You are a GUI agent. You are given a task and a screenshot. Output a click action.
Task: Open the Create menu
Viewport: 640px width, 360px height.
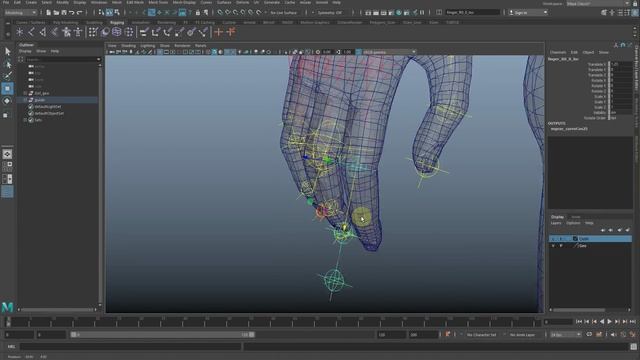(31, 2)
